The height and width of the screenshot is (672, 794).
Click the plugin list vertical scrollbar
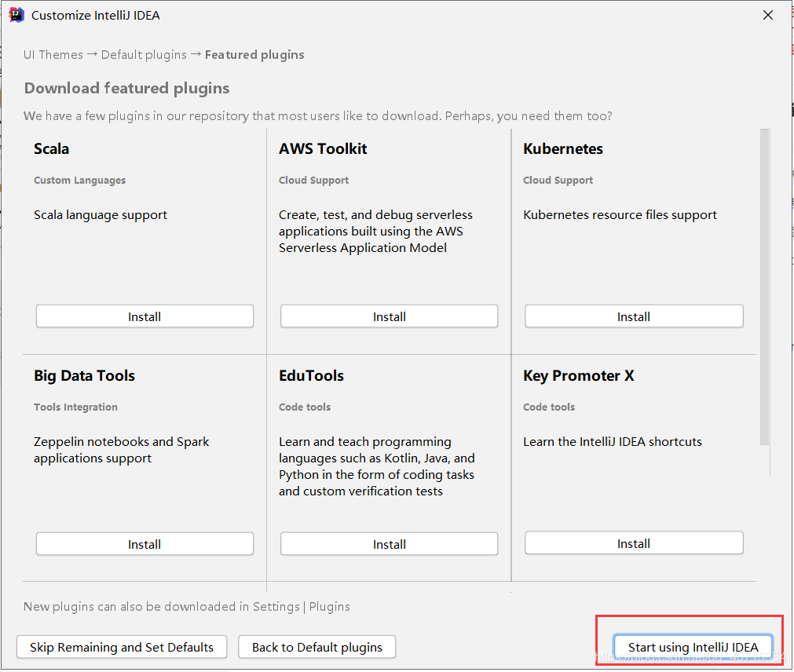(765, 287)
